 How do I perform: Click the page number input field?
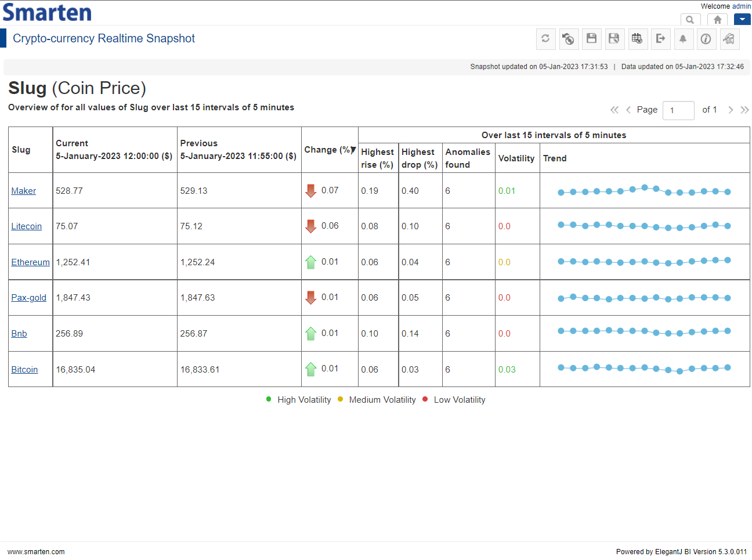(x=678, y=110)
